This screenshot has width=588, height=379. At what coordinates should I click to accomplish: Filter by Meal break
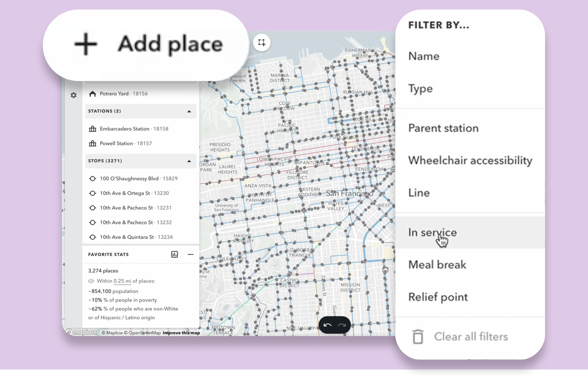470,265
